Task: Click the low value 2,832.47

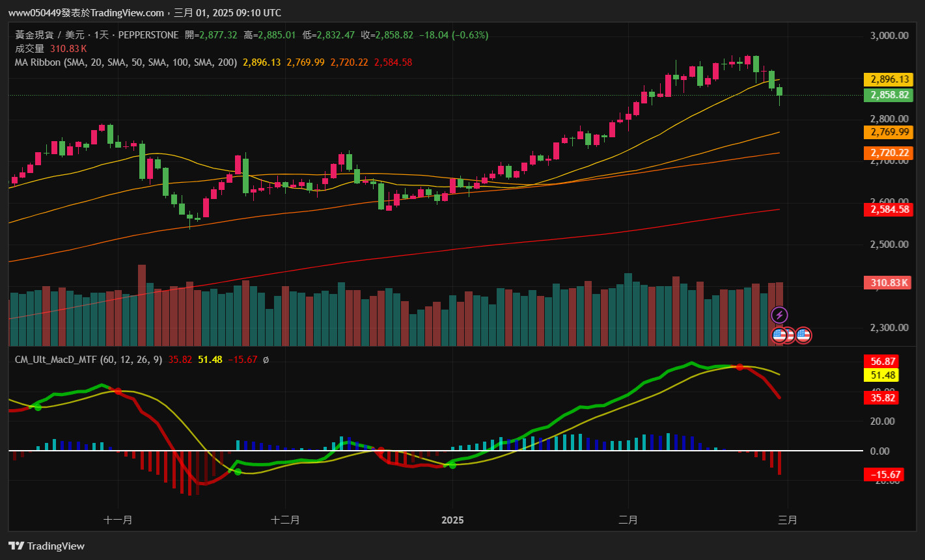Action: pyautogui.click(x=335, y=34)
